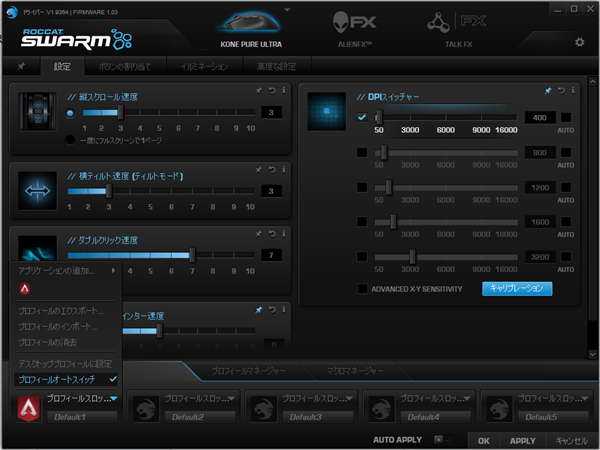Reset pointer speed to default

tap(272, 310)
